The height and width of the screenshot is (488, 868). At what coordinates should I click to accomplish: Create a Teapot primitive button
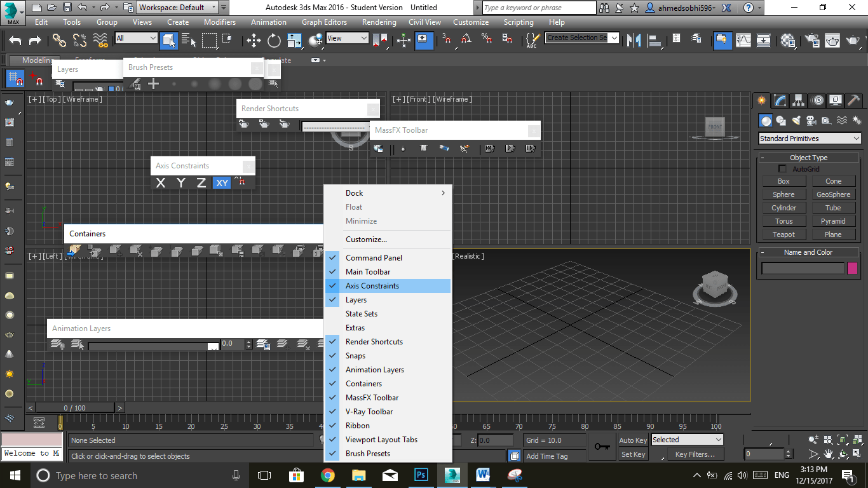click(783, 234)
